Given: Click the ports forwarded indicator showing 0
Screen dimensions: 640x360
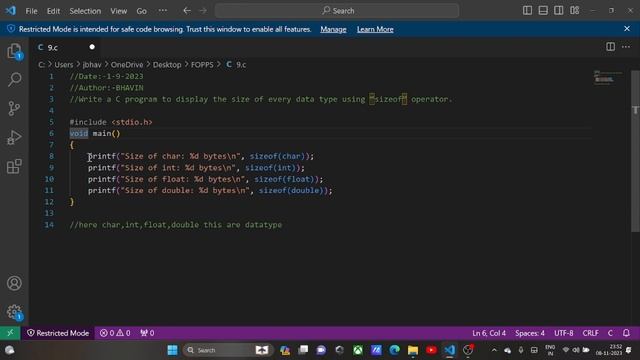Looking at the screenshot, I should (x=147, y=333).
